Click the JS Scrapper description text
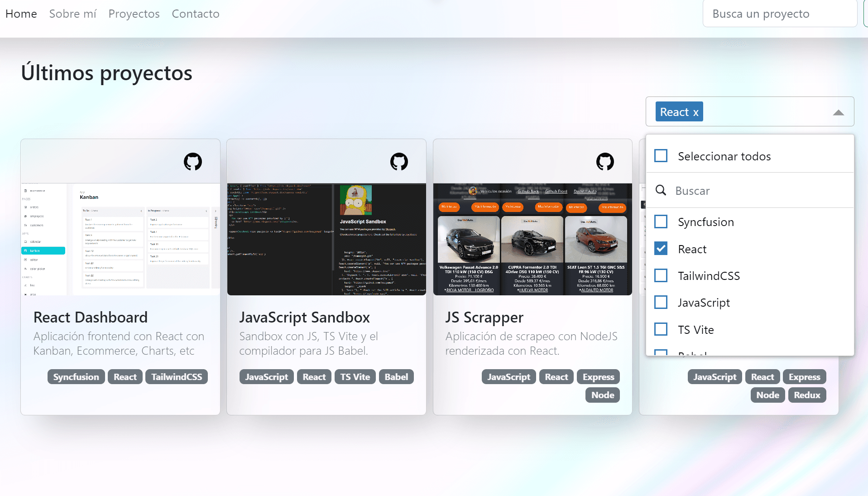This screenshot has width=868, height=496. pyautogui.click(x=532, y=343)
